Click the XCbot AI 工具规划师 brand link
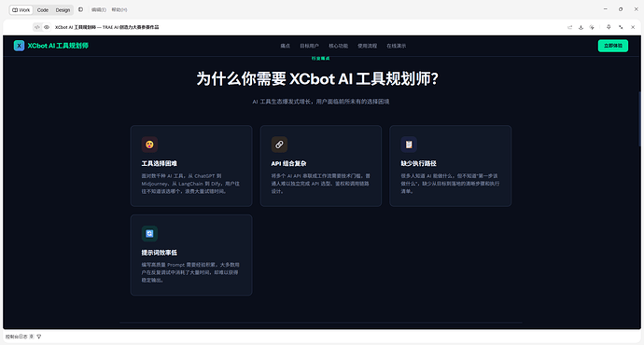 (58, 46)
